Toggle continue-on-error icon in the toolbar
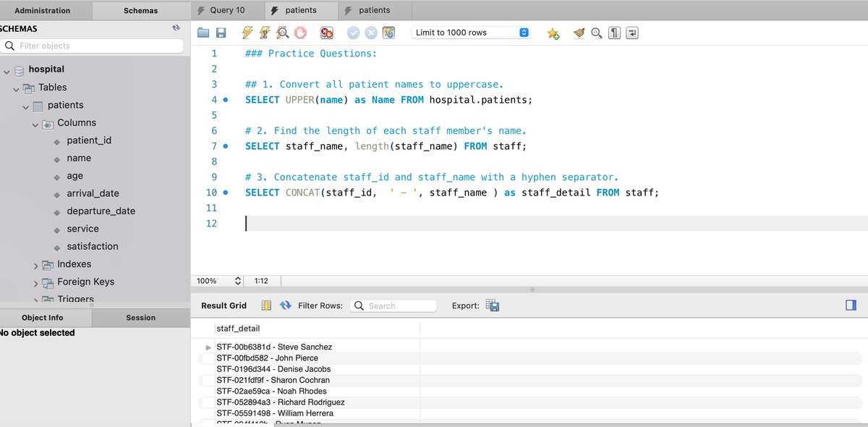This screenshot has width=868, height=427. coord(327,33)
